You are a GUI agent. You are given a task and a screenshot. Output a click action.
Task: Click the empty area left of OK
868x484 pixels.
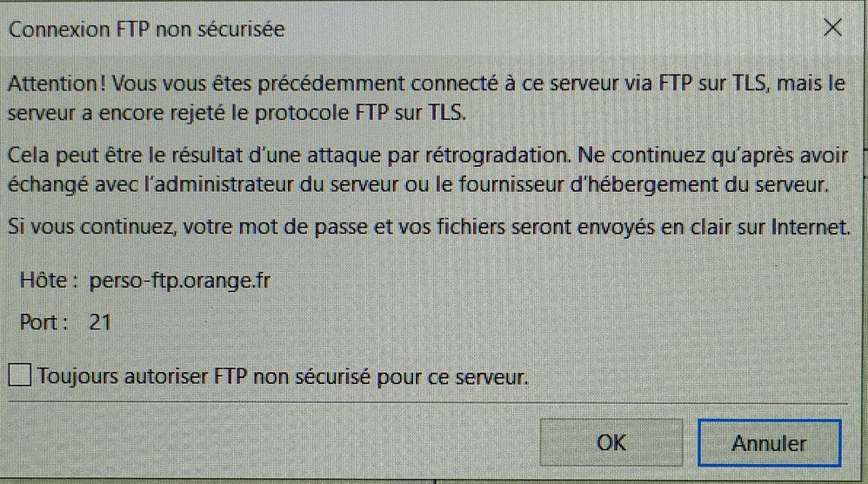pos(261,443)
